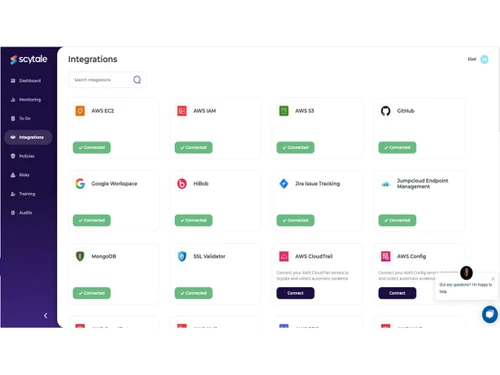Click the HiBob logo icon
The height and width of the screenshot is (375, 500).
tap(182, 184)
